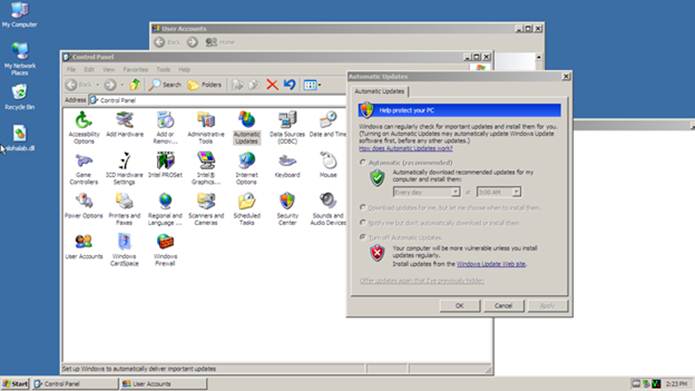This screenshot has height=391, width=695.
Task: Open the File menu
Action: pyautogui.click(x=71, y=70)
